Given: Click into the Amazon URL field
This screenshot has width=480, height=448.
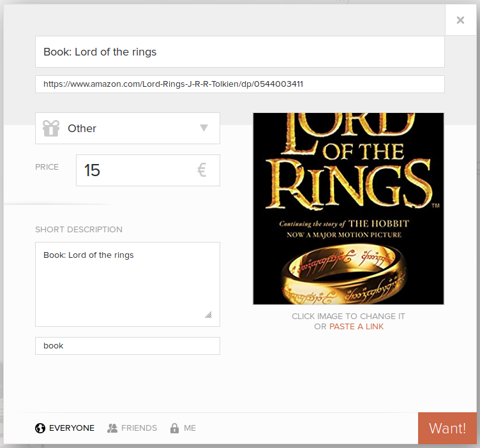Looking at the screenshot, I should 239,84.
